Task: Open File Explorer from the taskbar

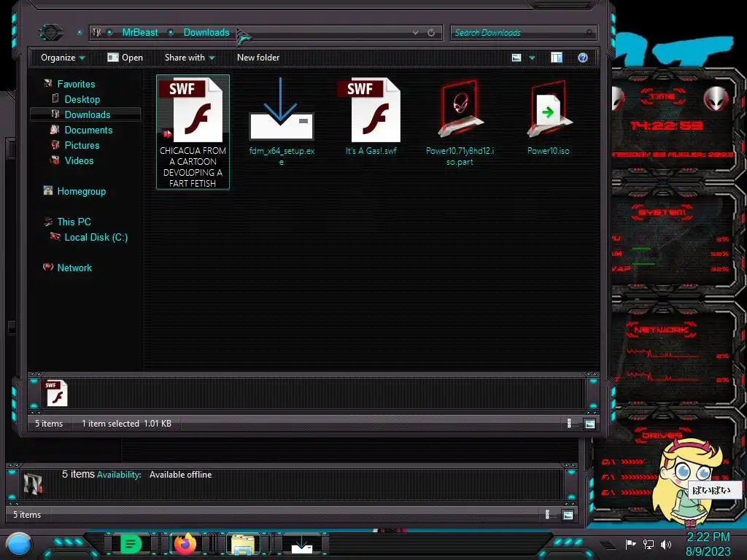Action: click(242, 544)
